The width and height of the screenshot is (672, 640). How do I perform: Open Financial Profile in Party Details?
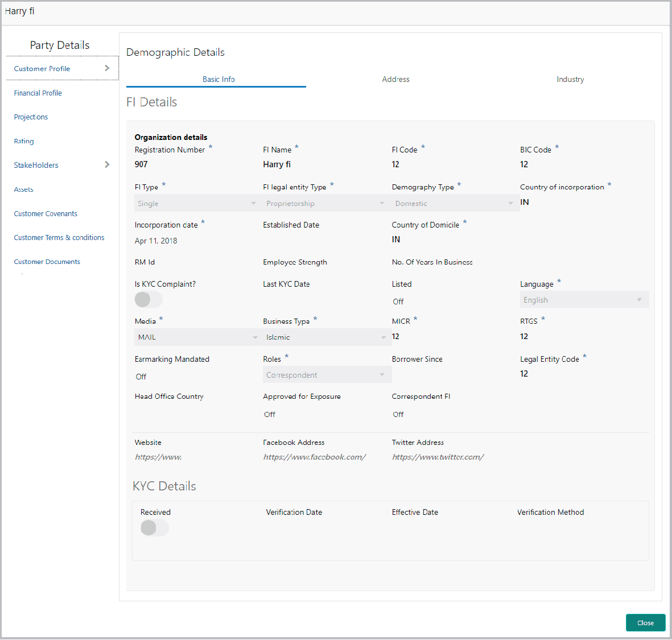point(38,93)
